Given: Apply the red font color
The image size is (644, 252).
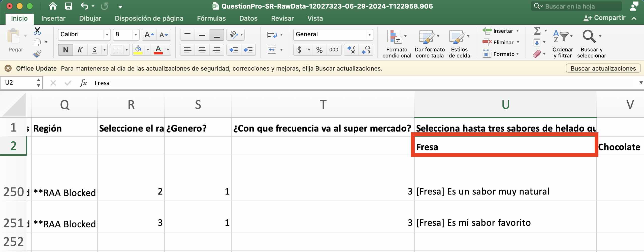Looking at the screenshot, I should [x=158, y=50].
